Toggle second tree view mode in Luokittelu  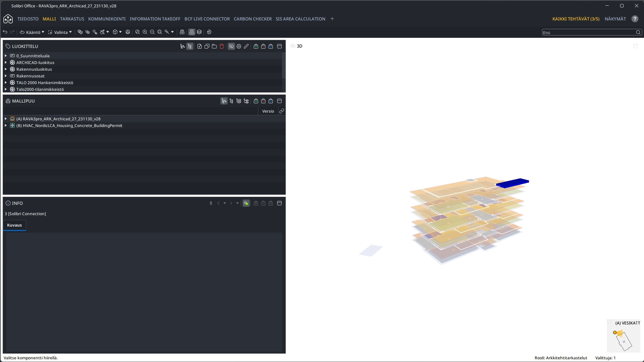pos(190,47)
